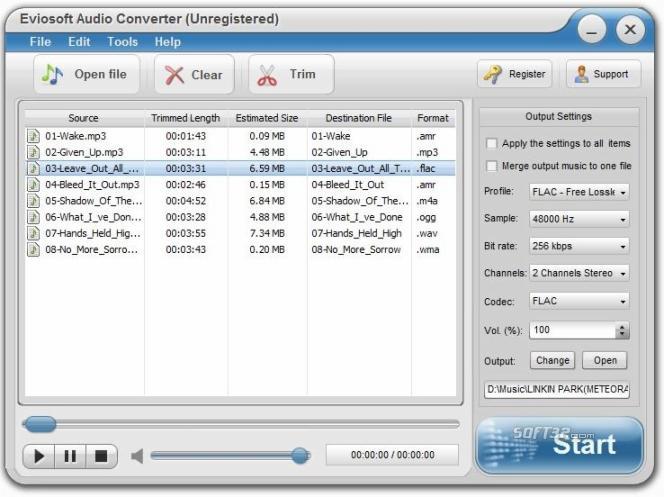This screenshot has height=497, width=664.
Task: Click file icon next to 07-Hands_Held_Hig
Action: click(x=33, y=233)
